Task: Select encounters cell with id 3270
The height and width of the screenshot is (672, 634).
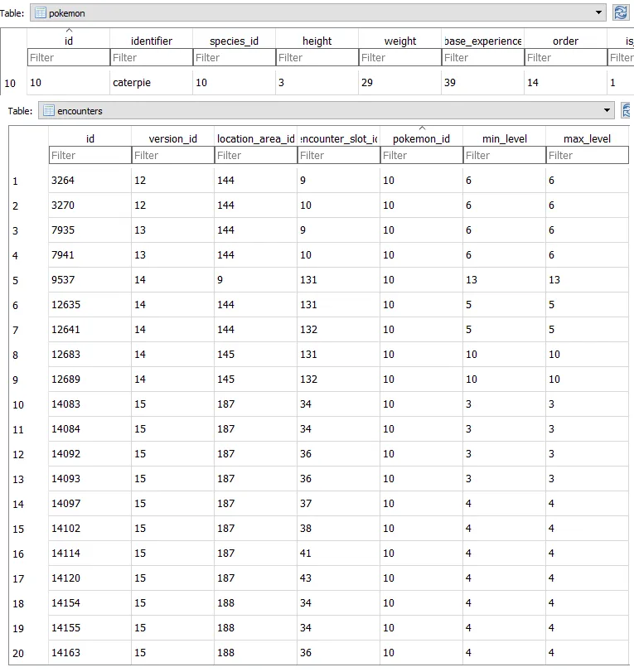Action: (x=90, y=205)
